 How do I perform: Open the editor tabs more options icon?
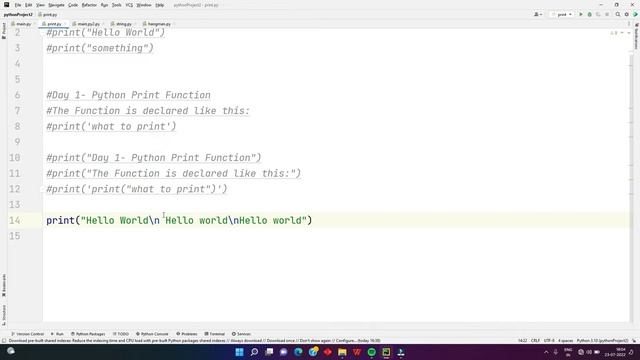(629, 24)
